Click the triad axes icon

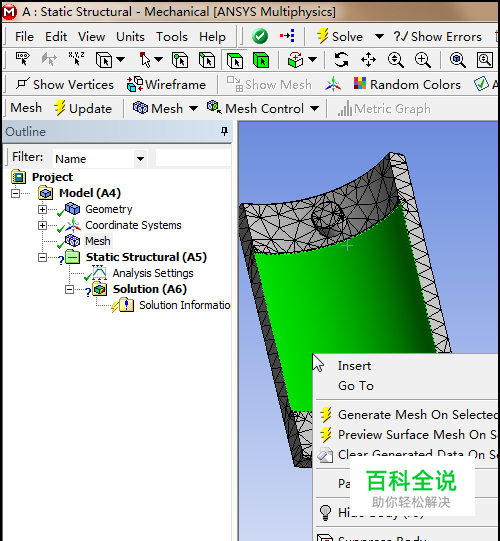tap(333, 85)
